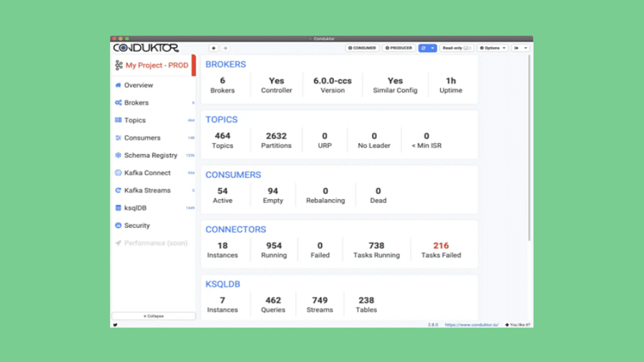The height and width of the screenshot is (362, 644).
Task: Go back with the left arrow button
Action: click(214, 48)
